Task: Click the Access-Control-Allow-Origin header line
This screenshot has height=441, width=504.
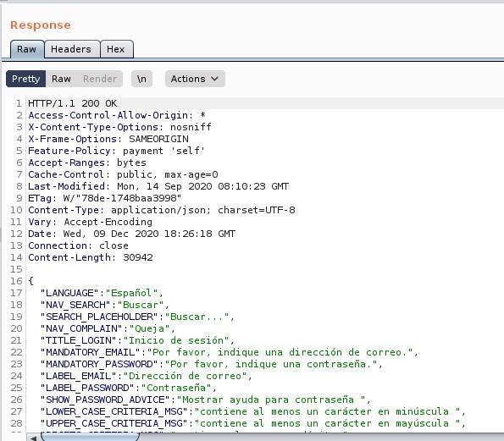Action: click(117, 115)
